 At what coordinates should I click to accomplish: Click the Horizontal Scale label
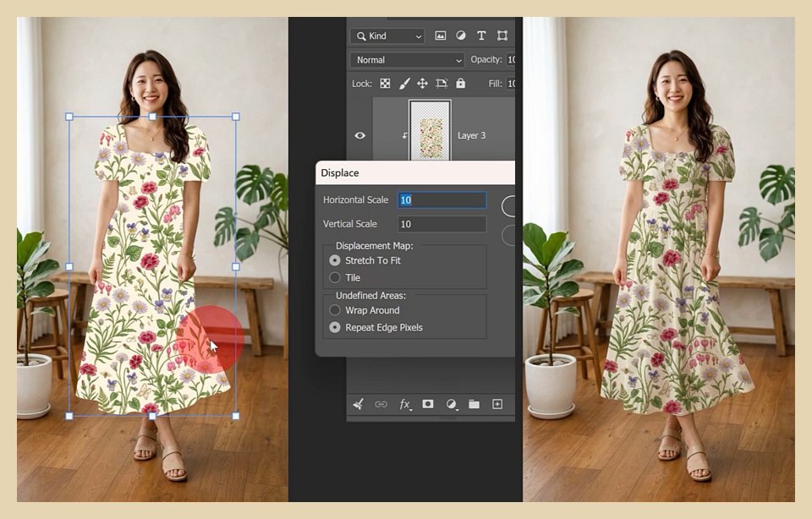tap(355, 199)
